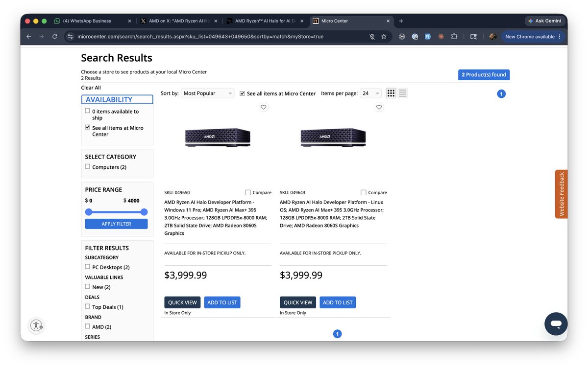This screenshot has width=588, height=368.
Task: Favorite the Linux OS product heart
Action: click(x=379, y=107)
